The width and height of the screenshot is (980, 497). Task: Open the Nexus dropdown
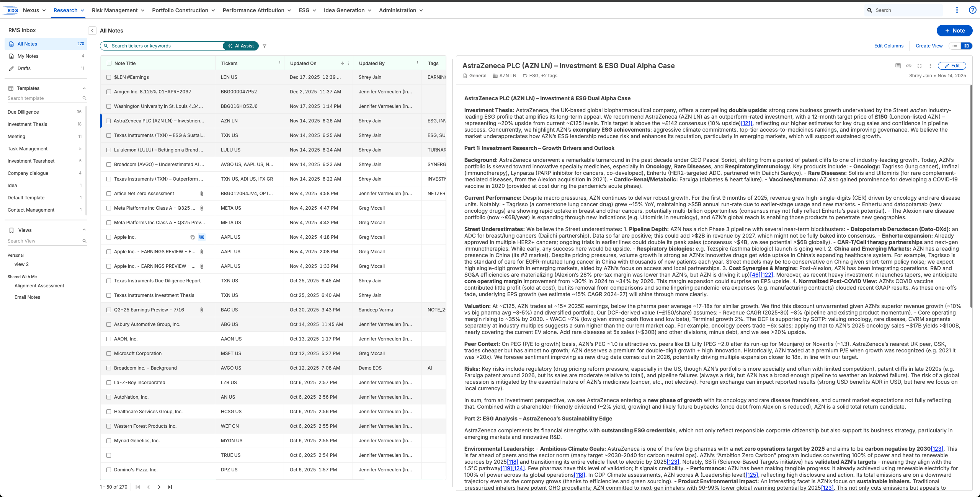tap(34, 10)
